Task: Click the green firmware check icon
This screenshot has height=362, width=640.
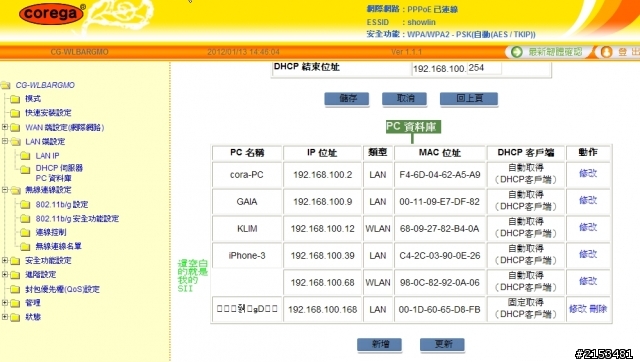Action: (x=517, y=52)
